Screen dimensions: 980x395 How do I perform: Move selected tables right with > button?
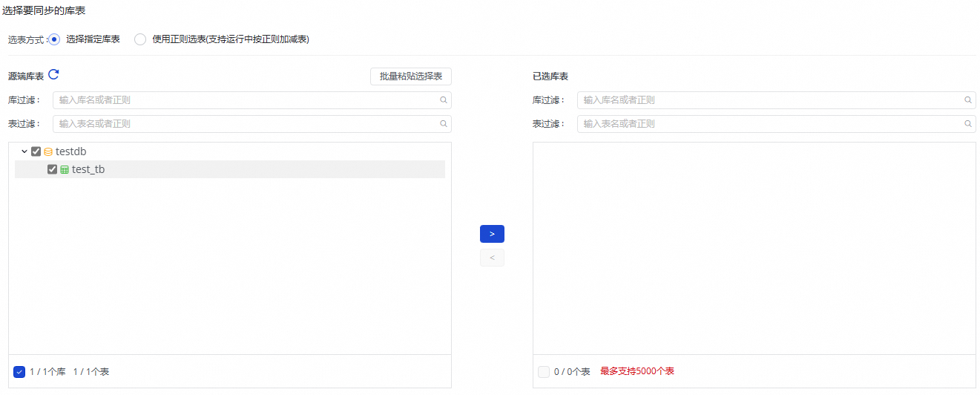click(492, 234)
